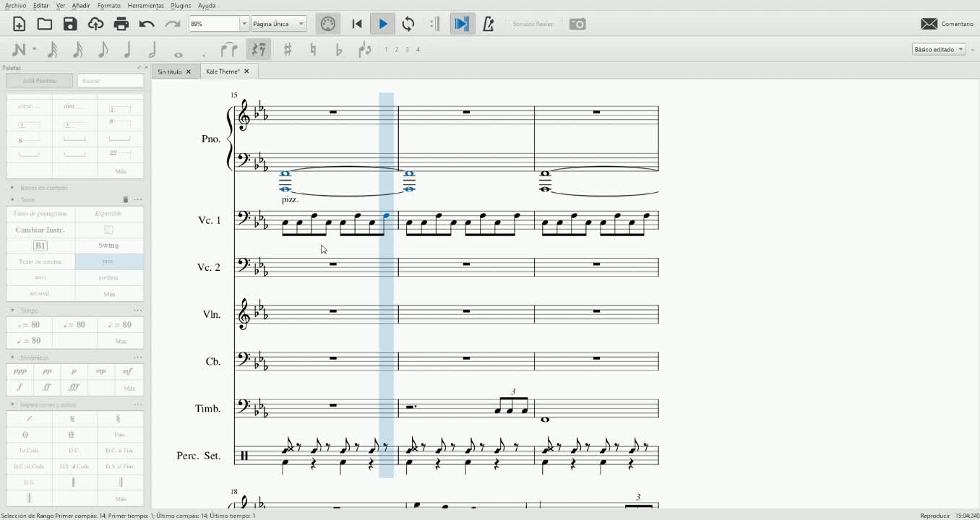Add an augmentation dot
980x520 pixels.
point(204,55)
